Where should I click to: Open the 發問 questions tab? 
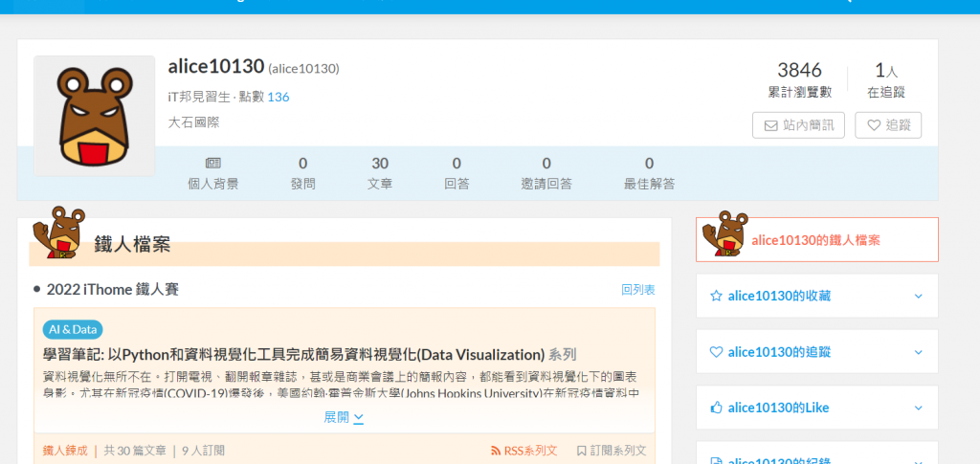pyautogui.click(x=302, y=173)
